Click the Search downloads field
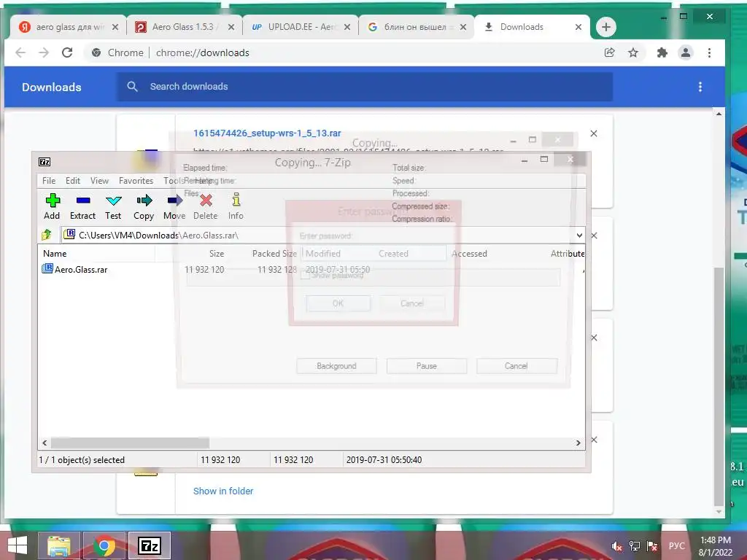This screenshot has width=747, height=560. 365,87
